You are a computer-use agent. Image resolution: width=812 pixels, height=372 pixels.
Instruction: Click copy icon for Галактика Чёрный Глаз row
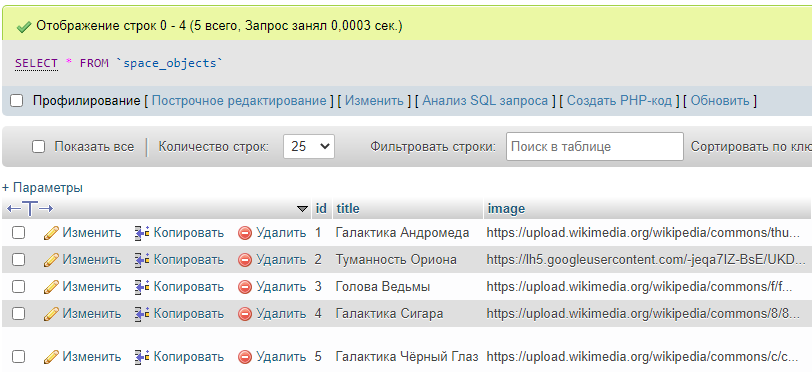click(142, 356)
